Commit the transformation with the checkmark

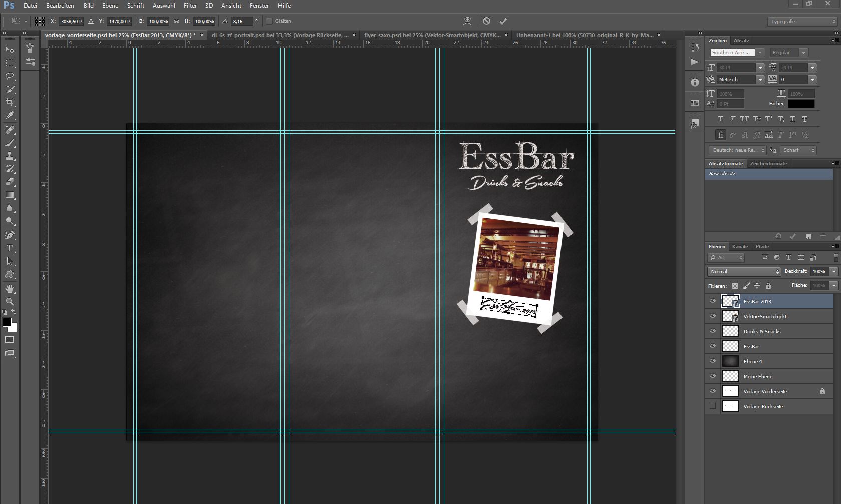[x=503, y=21]
